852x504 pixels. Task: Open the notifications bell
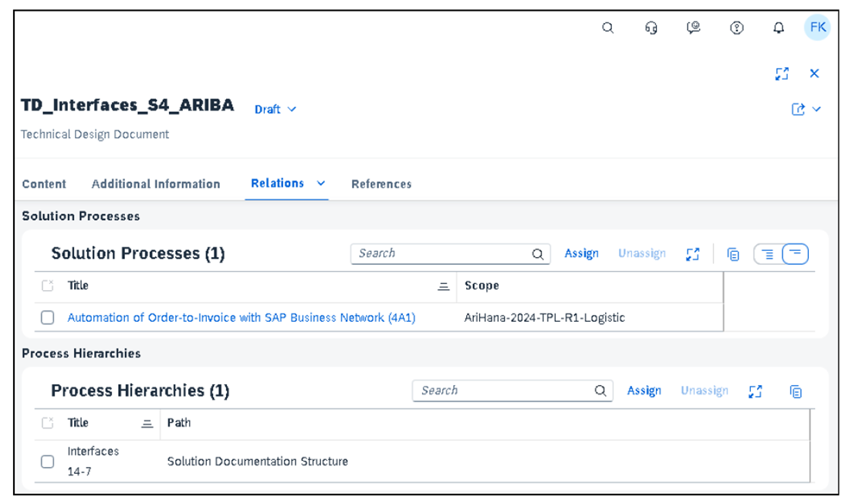779,28
